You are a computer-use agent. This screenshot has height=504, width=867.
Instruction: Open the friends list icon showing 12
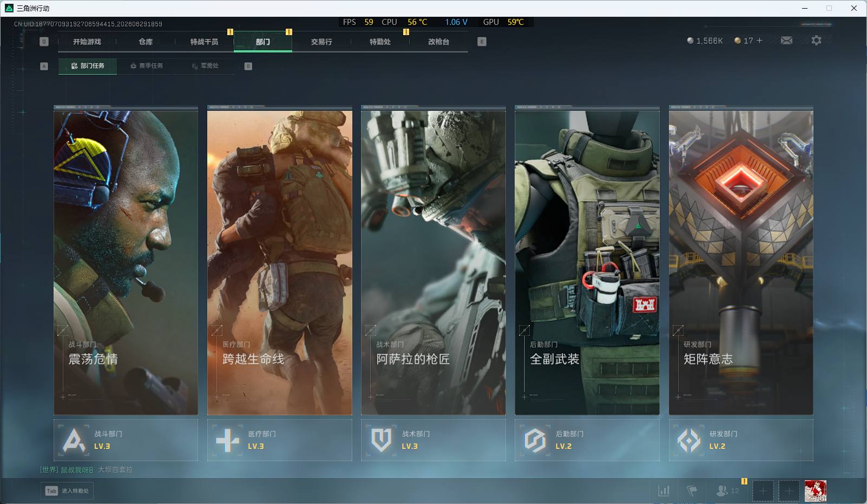pyautogui.click(x=727, y=491)
